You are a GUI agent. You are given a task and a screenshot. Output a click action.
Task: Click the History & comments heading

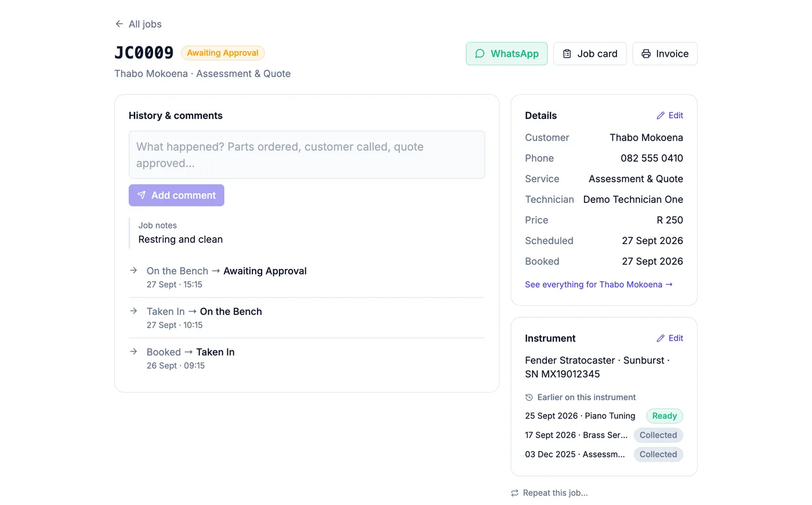(x=176, y=115)
